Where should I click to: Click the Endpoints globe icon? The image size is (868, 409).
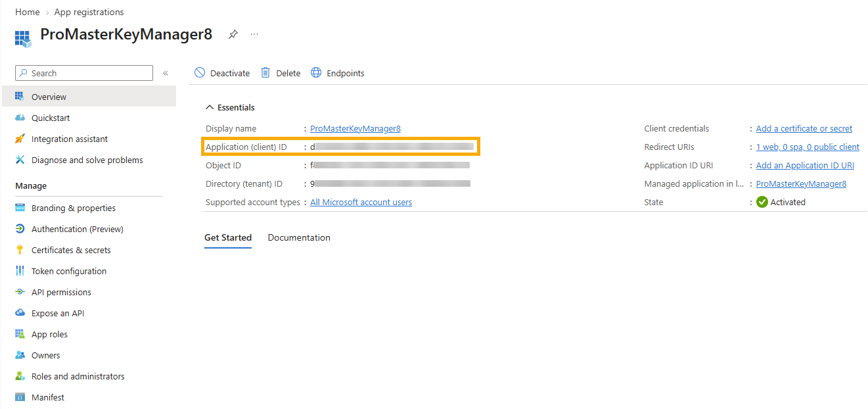pos(316,73)
